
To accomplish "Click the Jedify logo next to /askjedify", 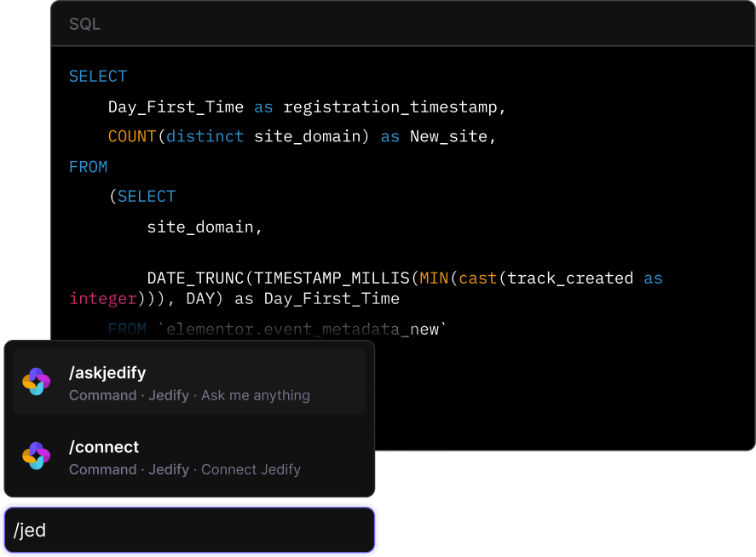I will (36, 382).
